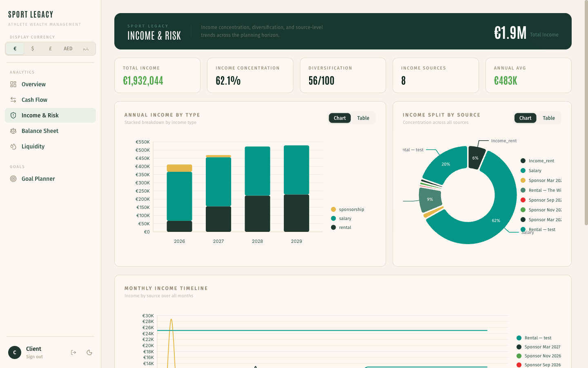Click the Client avatar with the C initial
This screenshot has width=588, height=368.
pyautogui.click(x=14, y=352)
